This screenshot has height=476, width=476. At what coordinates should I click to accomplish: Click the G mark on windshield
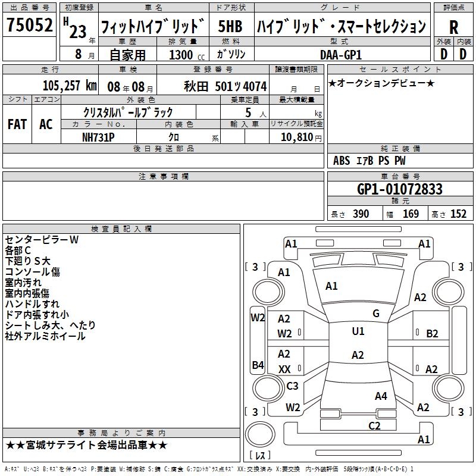point(376,314)
